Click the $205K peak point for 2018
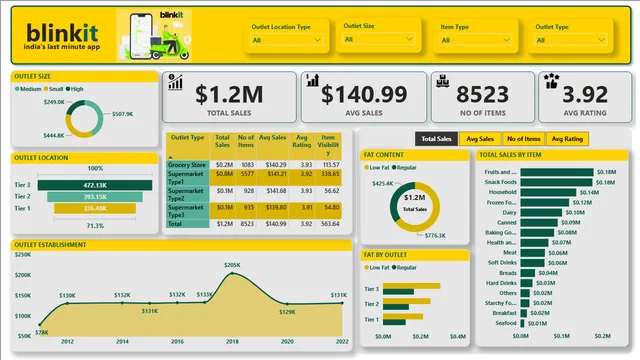This screenshot has width=640, height=360. tap(232, 273)
